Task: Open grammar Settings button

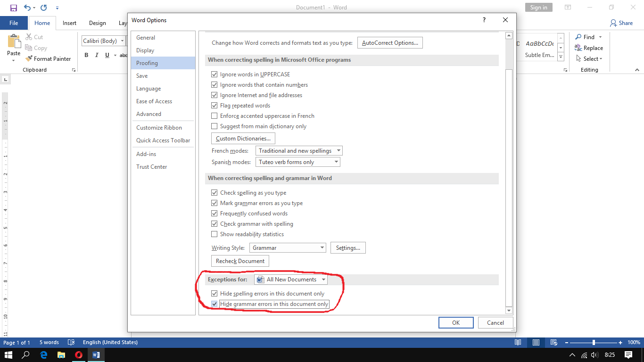Action: coord(348,248)
